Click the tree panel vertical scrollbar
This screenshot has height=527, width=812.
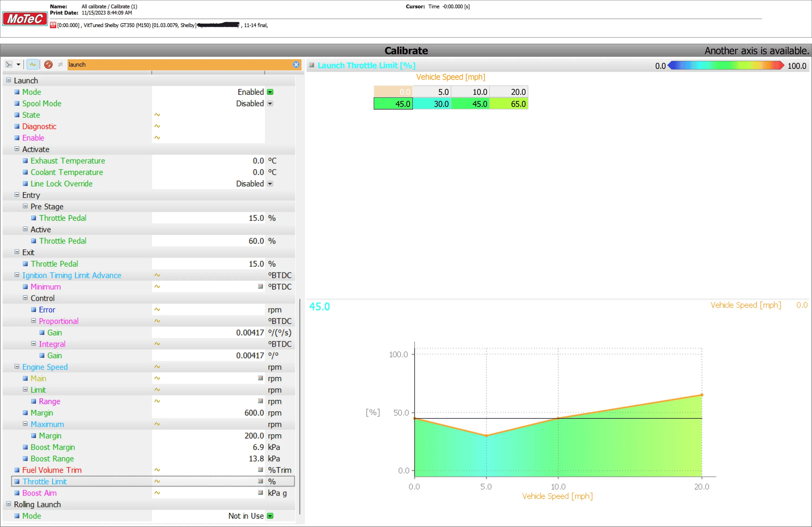click(x=300, y=406)
